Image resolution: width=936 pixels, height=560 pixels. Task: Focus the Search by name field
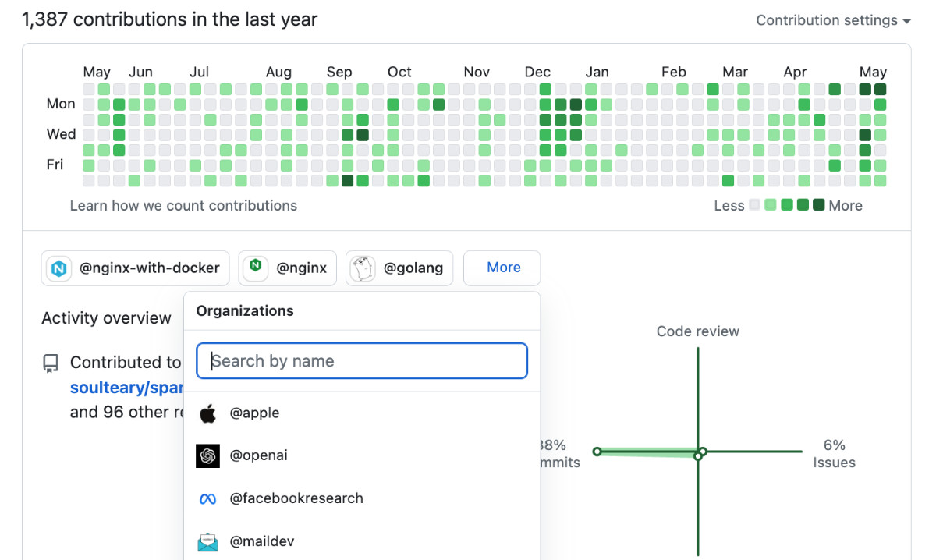[362, 361]
